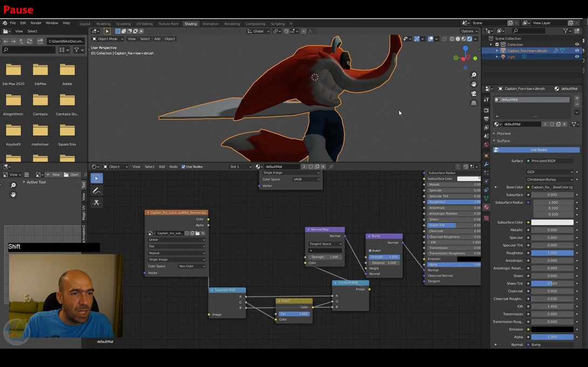Pin the node editor material
This screenshot has height=367, width=588.
(331, 167)
